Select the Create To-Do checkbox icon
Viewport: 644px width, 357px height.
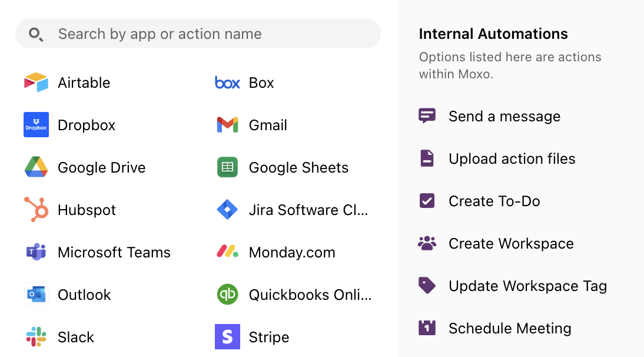(x=428, y=201)
